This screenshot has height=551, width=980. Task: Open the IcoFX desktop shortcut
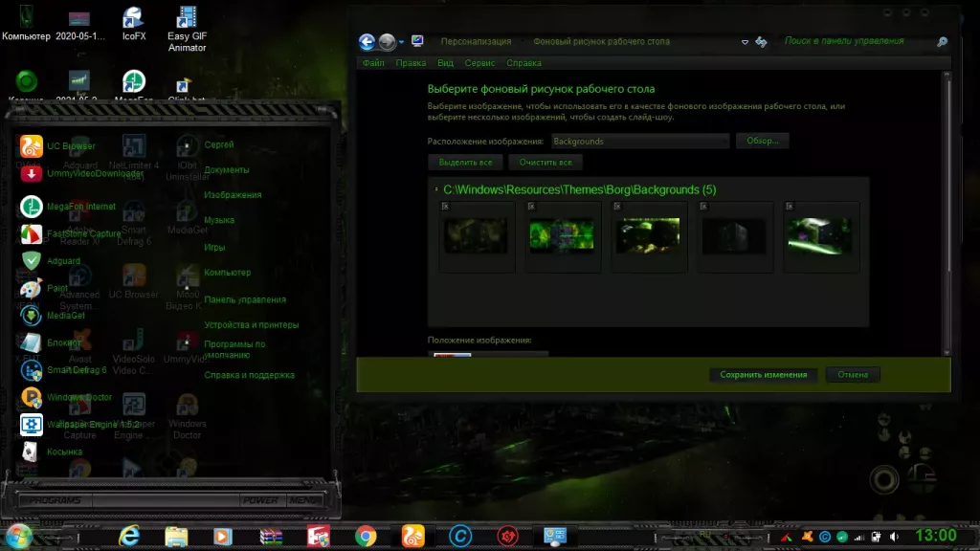tap(134, 24)
